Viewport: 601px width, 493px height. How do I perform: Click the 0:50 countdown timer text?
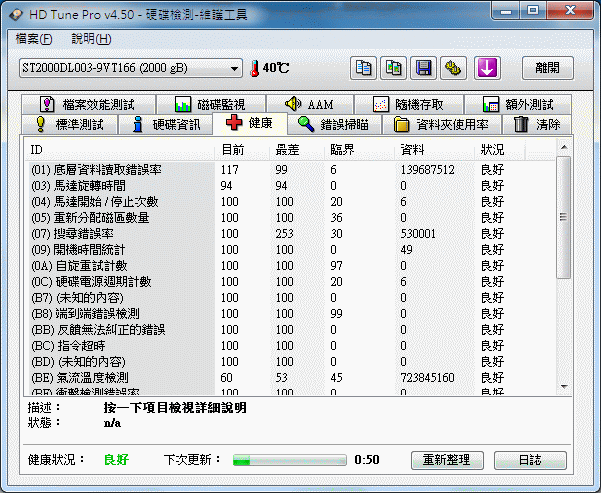(x=367, y=460)
